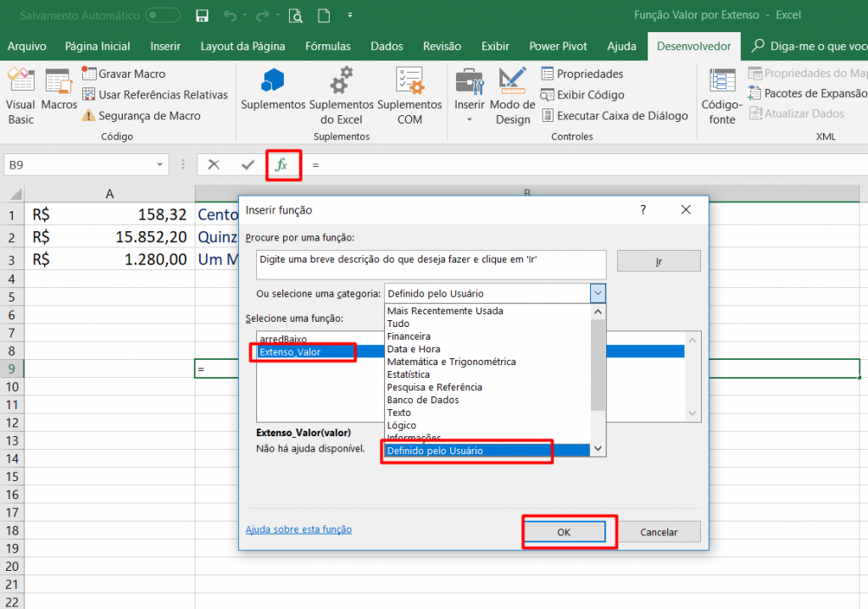Click cell A1 with 158,32
This screenshot has width=868, height=609.
click(x=109, y=214)
